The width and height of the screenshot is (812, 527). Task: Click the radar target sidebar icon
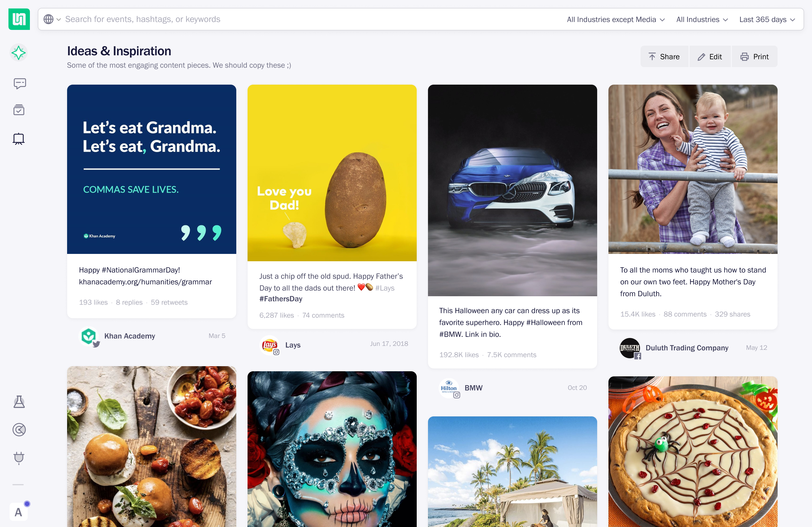tap(19, 429)
